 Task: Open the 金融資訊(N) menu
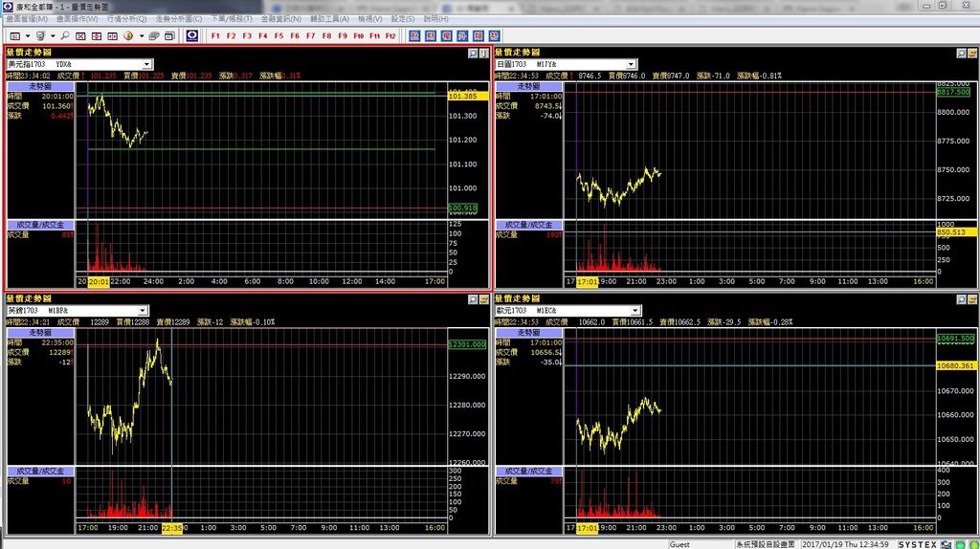click(281, 19)
